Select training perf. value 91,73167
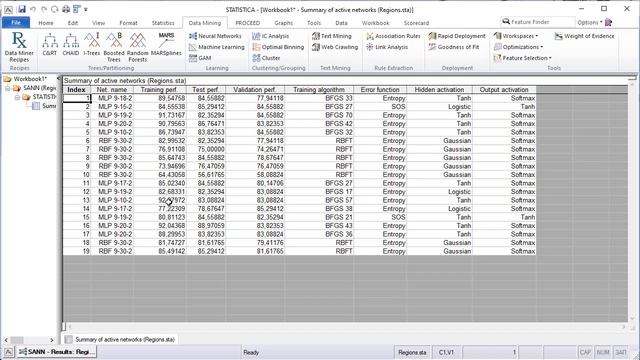Screen dimensions: 640x360 click(160, 115)
